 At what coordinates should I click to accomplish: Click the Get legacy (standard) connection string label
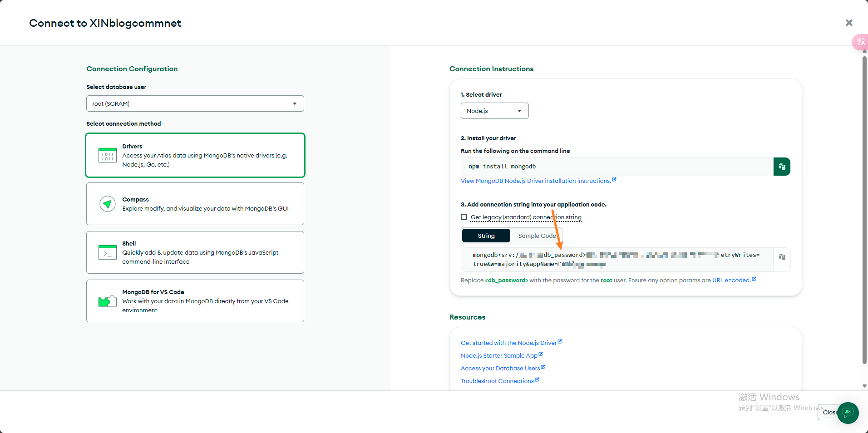(526, 217)
